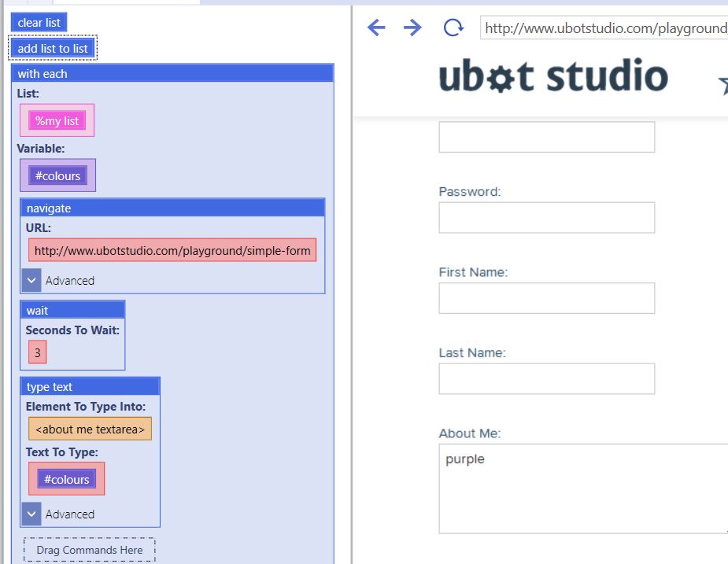Click the About Me: form label
This screenshot has width=728, height=564.
pyautogui.click(x=470, y=433)
